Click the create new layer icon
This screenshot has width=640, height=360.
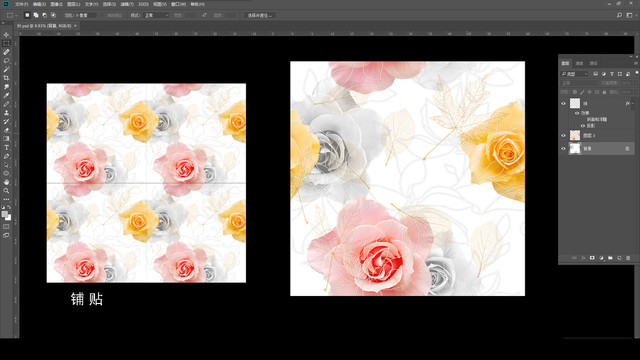tap(619, 258)
